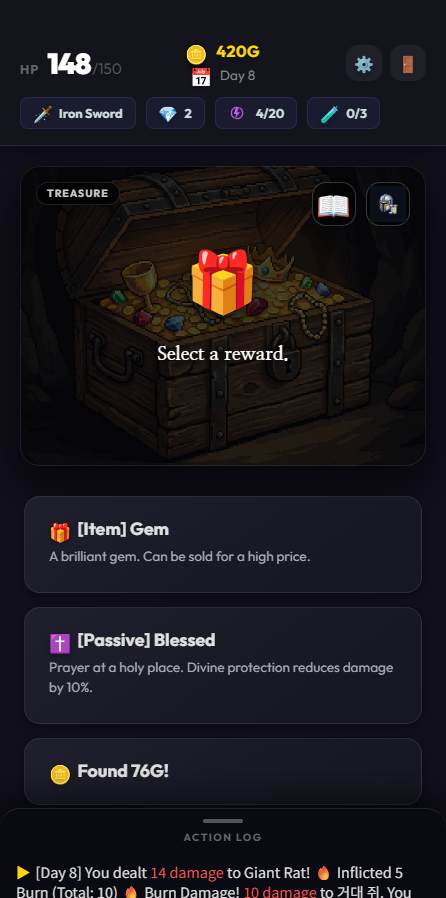
Task: Click the cross icon beside Blessed
Action: tap(60, 643)
